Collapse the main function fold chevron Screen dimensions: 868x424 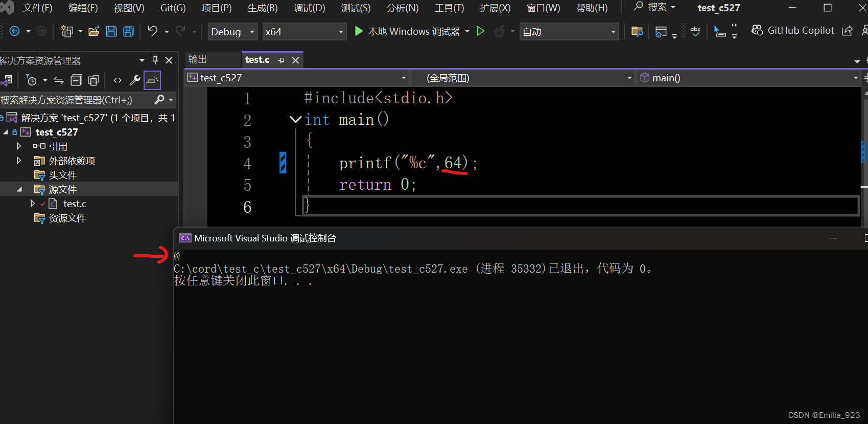point(295,119)
